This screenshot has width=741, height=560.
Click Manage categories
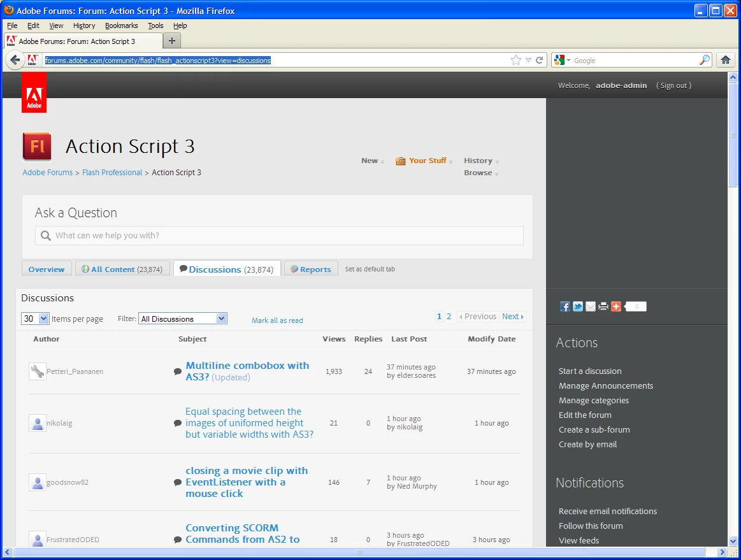594,400
